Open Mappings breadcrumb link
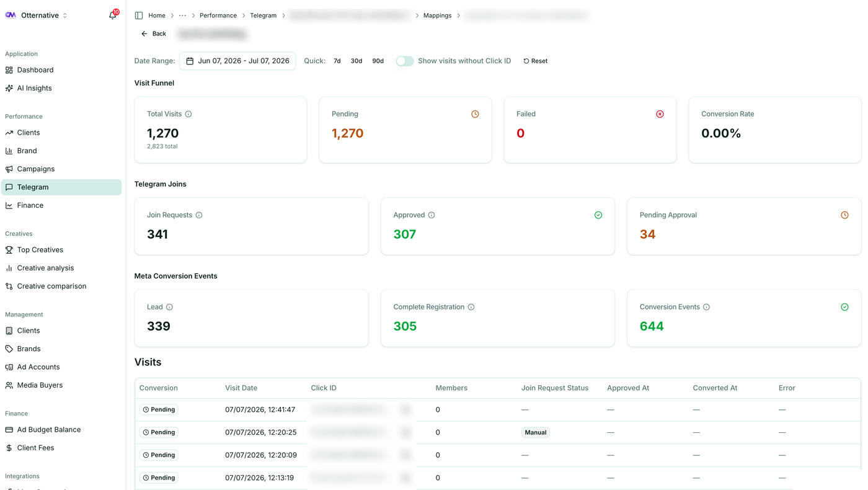This screenshot has height=490, width=868. pyautogui.click(x=438, y=16)
